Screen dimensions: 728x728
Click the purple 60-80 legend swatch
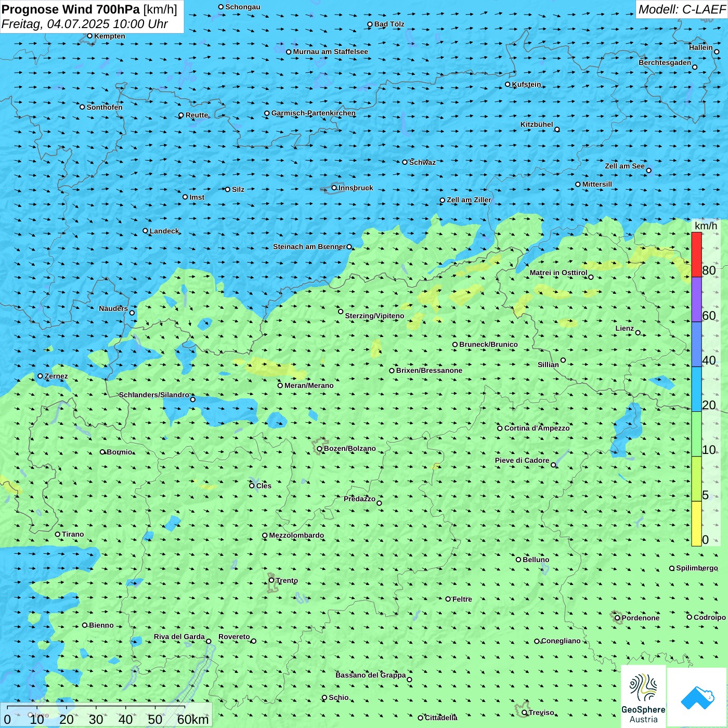pos(696,300)
